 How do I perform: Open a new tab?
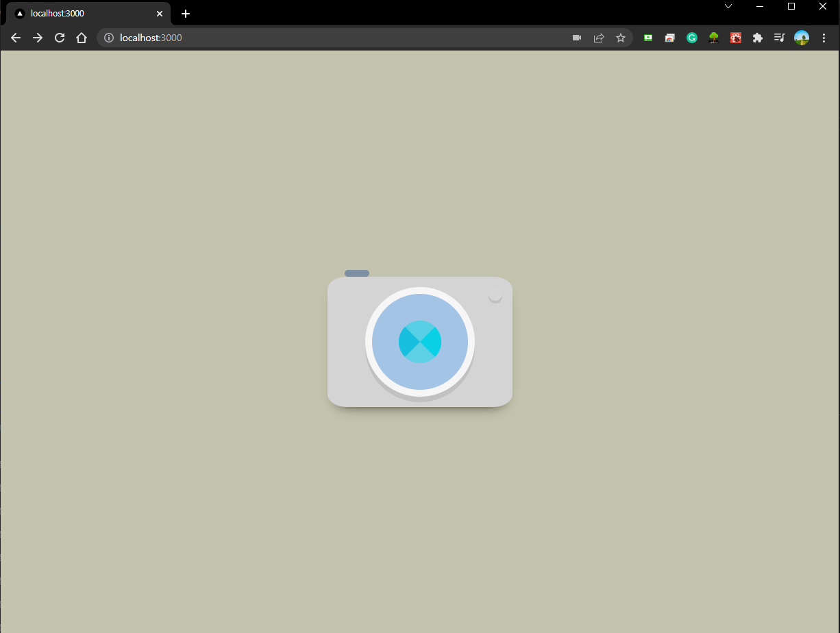click(186, 14)
